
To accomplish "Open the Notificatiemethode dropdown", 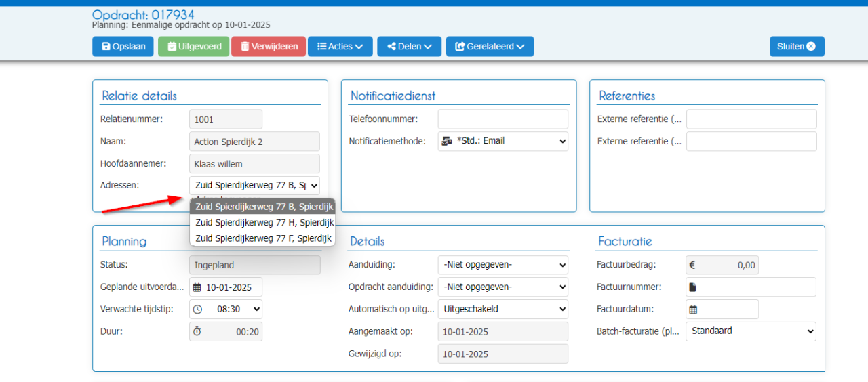I will coord(502,141).
